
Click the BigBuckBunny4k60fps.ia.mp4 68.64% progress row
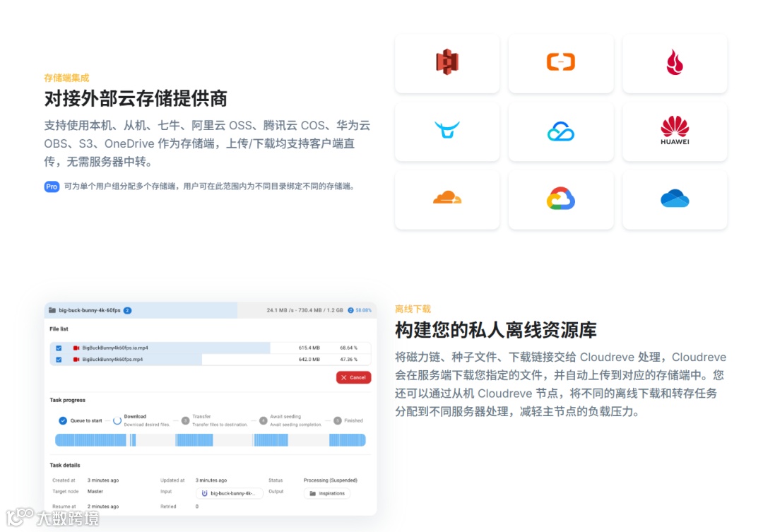pos(211,348)
